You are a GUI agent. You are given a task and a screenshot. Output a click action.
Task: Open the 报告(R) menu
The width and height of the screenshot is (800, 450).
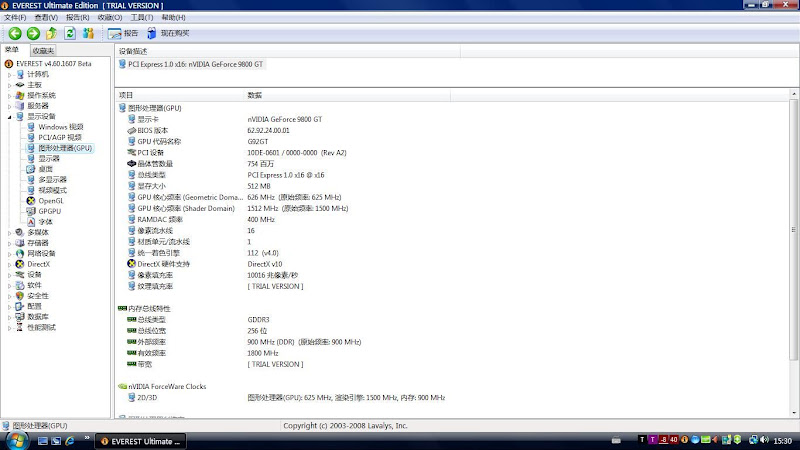(78, 17)
